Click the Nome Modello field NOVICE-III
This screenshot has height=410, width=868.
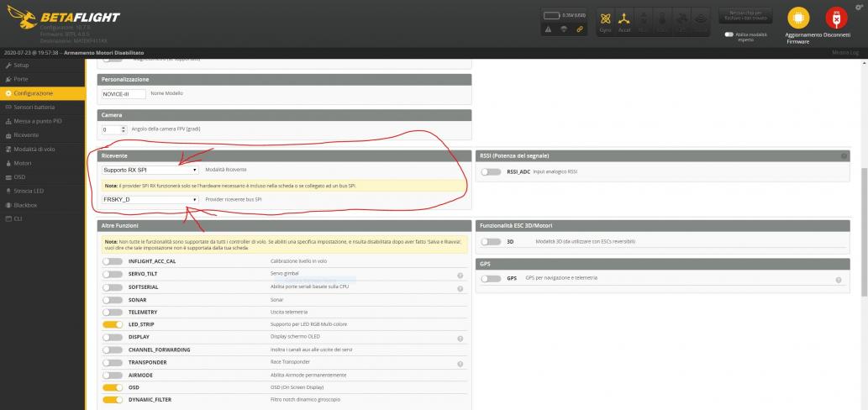(124, 94)
